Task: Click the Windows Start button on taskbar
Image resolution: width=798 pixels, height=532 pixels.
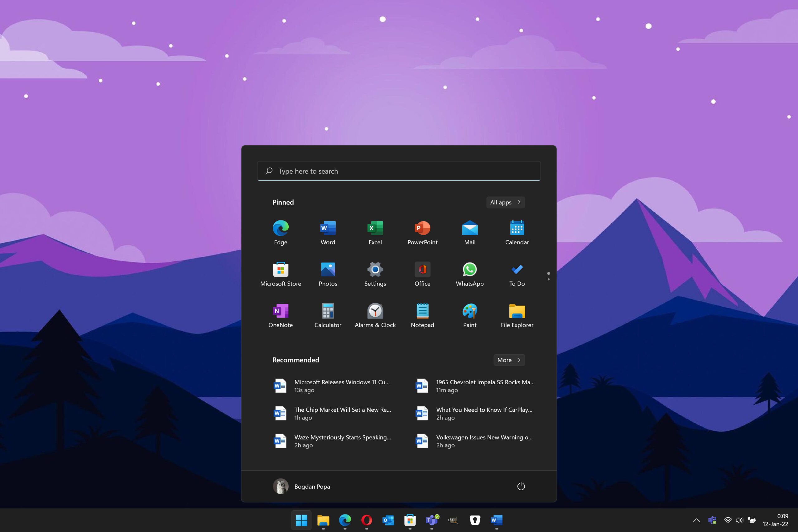Action: click(x=301, y=520)
